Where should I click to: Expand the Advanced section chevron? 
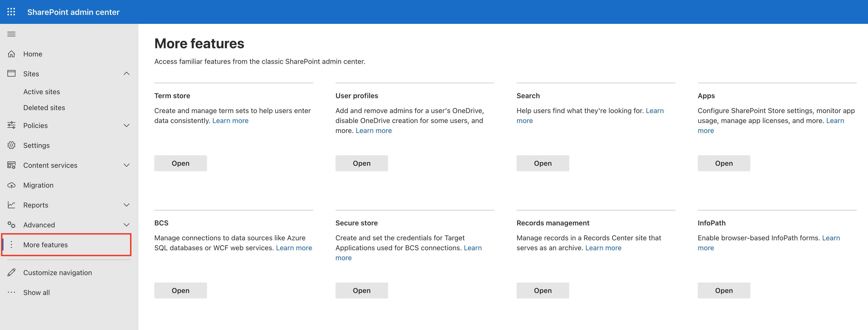126,225
